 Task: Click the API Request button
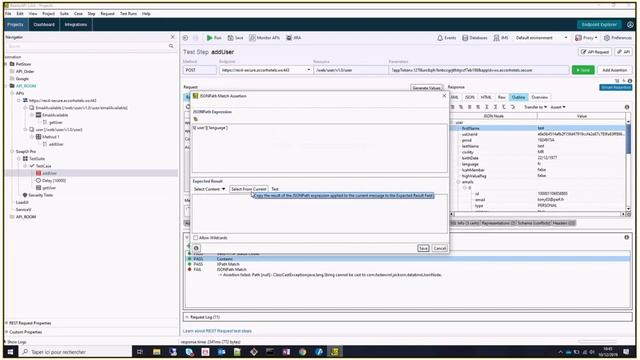tap(595, 52)
